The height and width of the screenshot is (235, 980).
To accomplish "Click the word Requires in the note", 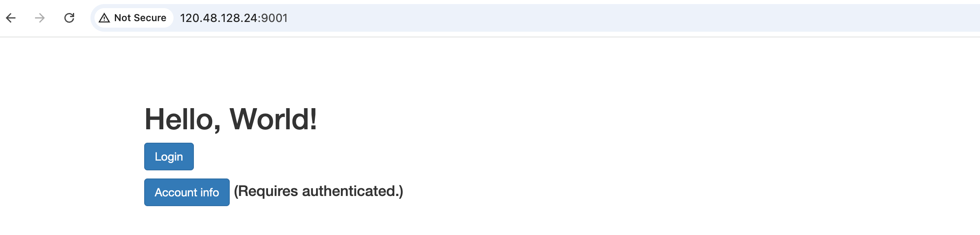I will [x=268, y=191].
